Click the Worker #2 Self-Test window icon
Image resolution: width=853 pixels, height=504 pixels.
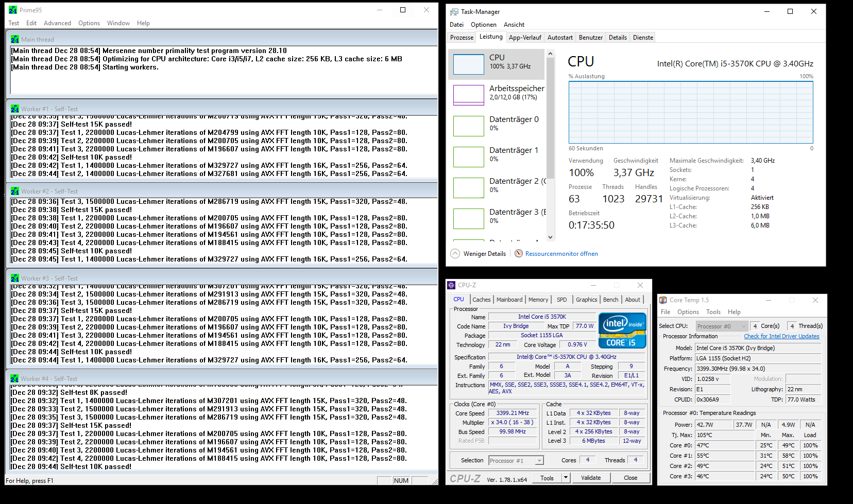pos(15,192)
